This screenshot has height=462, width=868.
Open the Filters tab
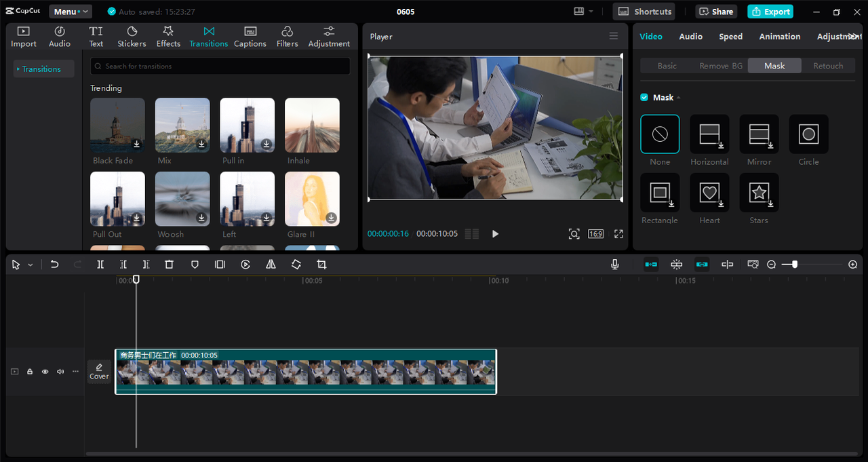[x=287, y=37]
